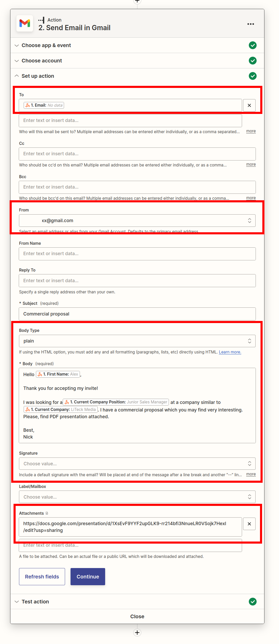
Task: Click the Subject input field
Action: click(137, 314)
